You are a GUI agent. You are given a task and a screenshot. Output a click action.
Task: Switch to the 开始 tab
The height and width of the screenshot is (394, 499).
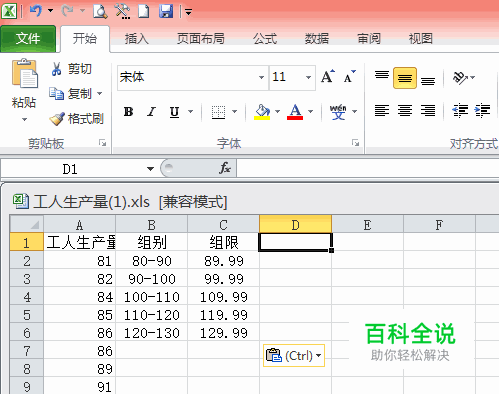coord(85,39)
